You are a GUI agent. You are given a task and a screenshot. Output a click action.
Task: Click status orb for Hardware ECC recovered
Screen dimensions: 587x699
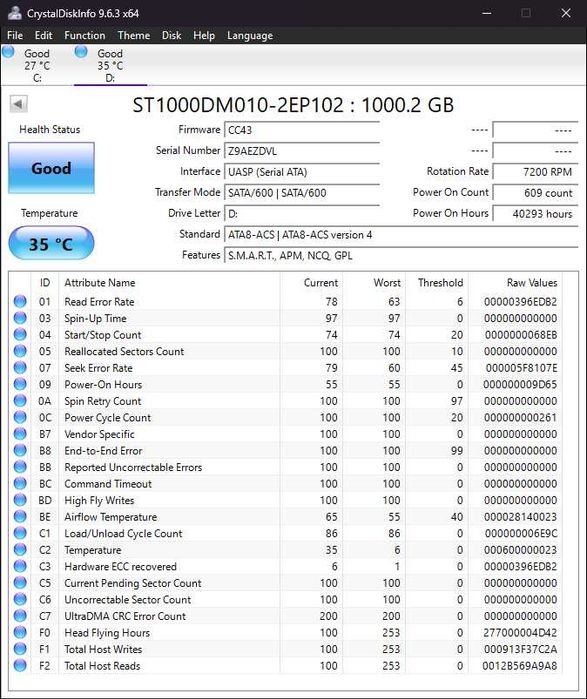click(x=20, y=566)
